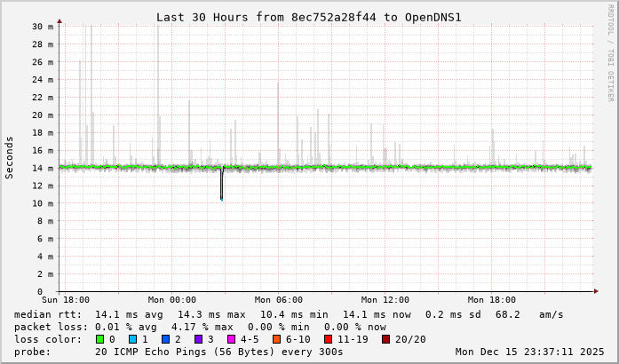
Task: Click the red arrow atop the Y axis
Action: [60, 20]
